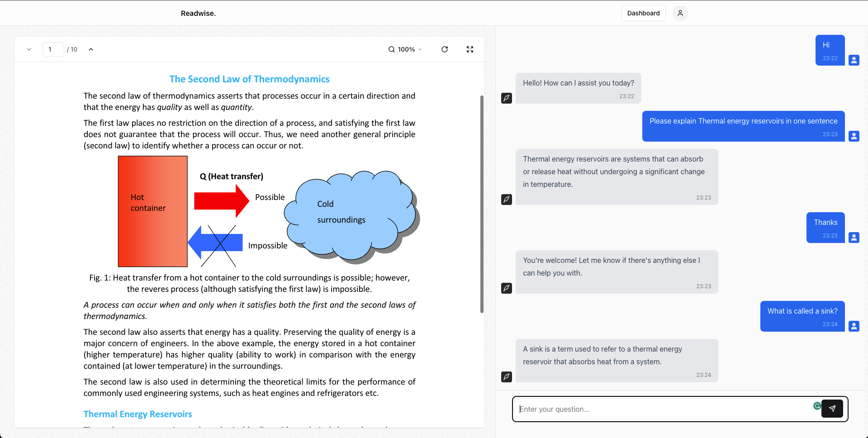Click the '/ 10' total pages label
This screenshot has width=868, height=438.
coord(72,49)
